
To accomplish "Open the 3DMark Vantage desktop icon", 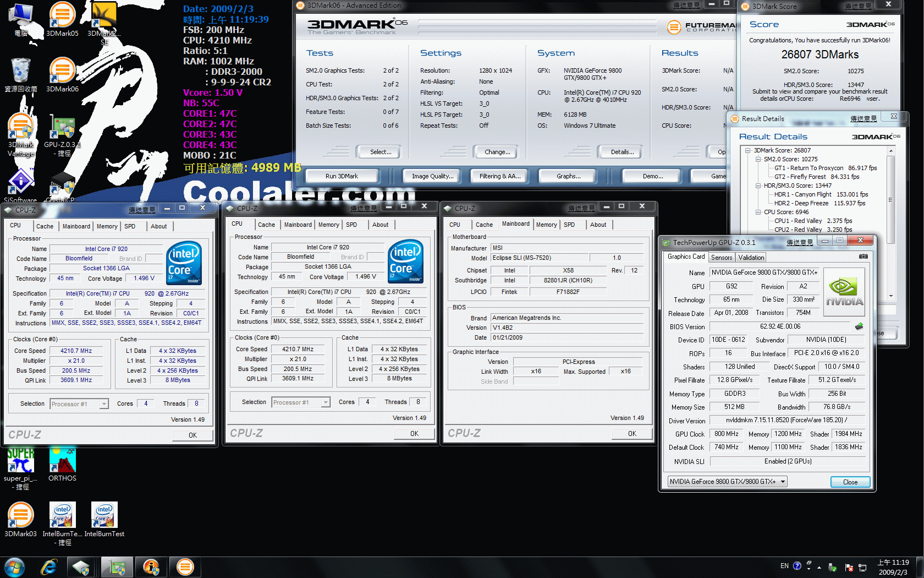I will [20, 135].
